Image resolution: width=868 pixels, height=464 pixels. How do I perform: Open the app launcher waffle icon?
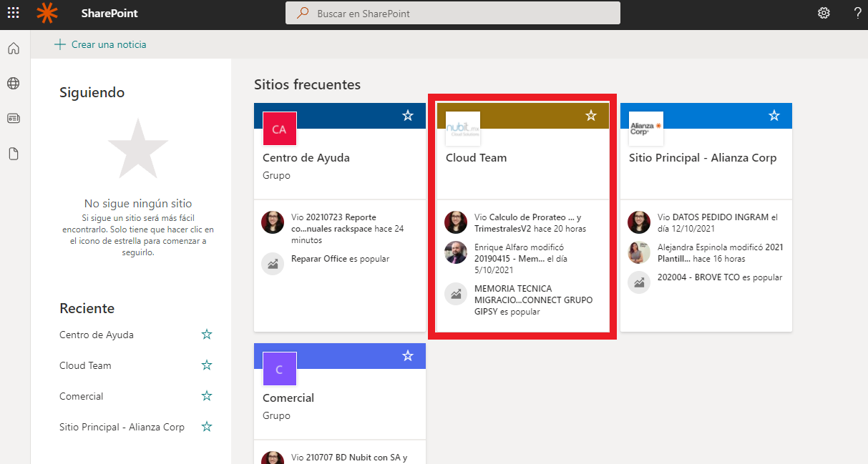tap(13, 13)
